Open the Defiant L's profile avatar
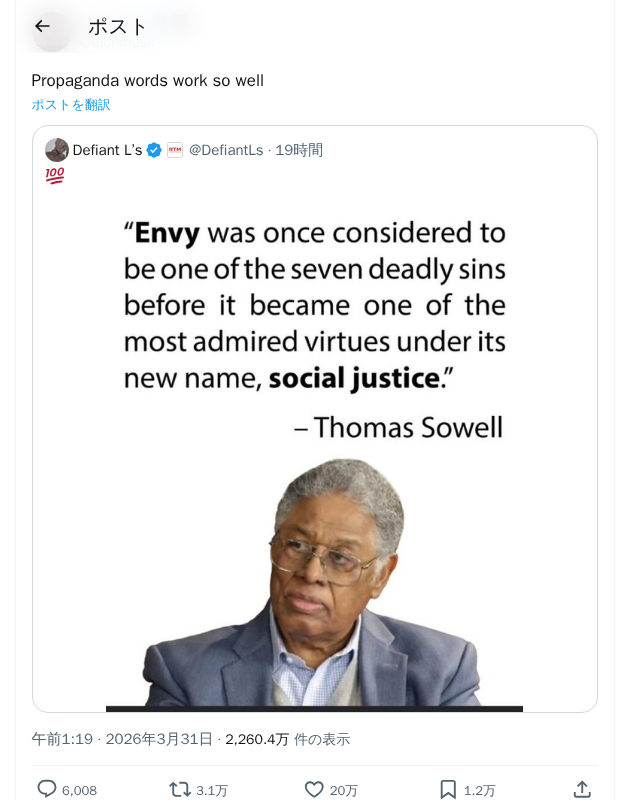The height and width of the screenshot is (800, 630). click(x=57, y=150)
